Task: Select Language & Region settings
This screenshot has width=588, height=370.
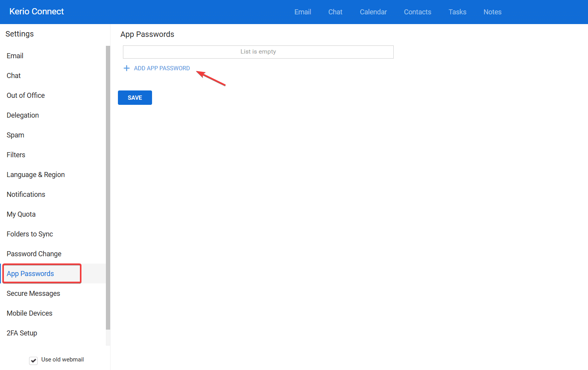Action: pyautogui.click(x=36, y=175)
